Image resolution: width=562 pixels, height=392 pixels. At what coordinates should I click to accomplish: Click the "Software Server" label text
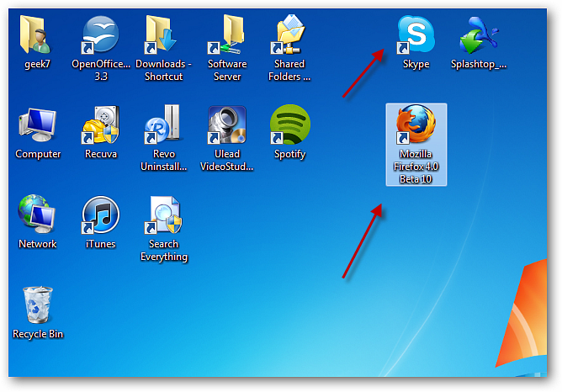(227, 70)
